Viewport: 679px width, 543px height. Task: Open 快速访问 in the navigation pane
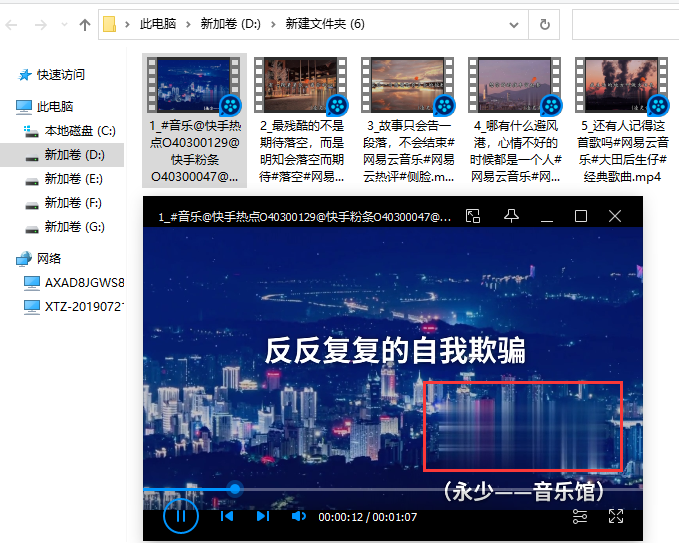point(61,75)
